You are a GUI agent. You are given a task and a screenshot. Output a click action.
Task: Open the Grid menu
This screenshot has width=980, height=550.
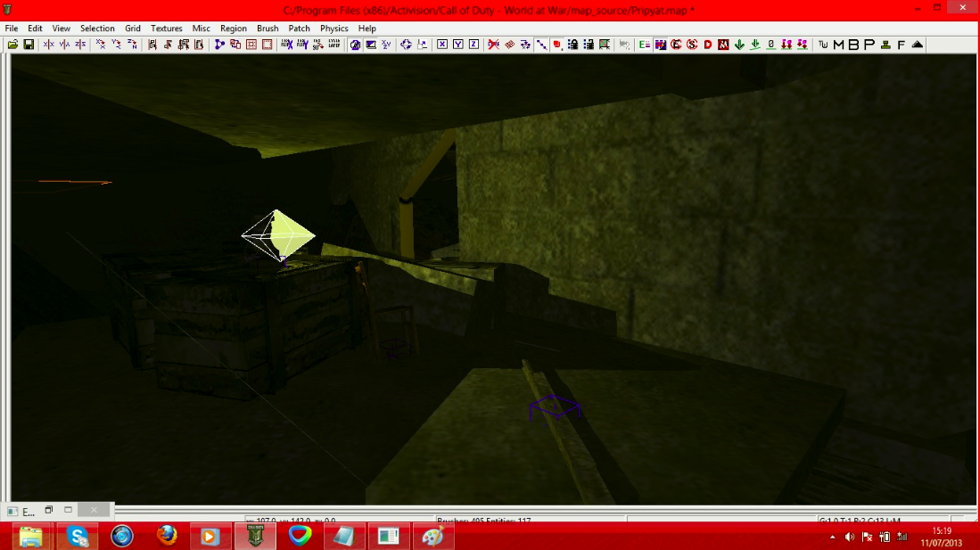pos(133,29)
